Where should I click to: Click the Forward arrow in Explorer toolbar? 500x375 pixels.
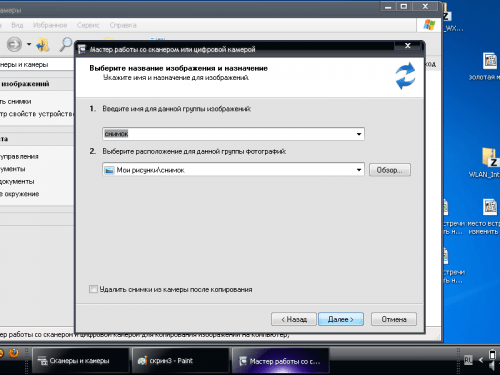(x=14, y=44)
